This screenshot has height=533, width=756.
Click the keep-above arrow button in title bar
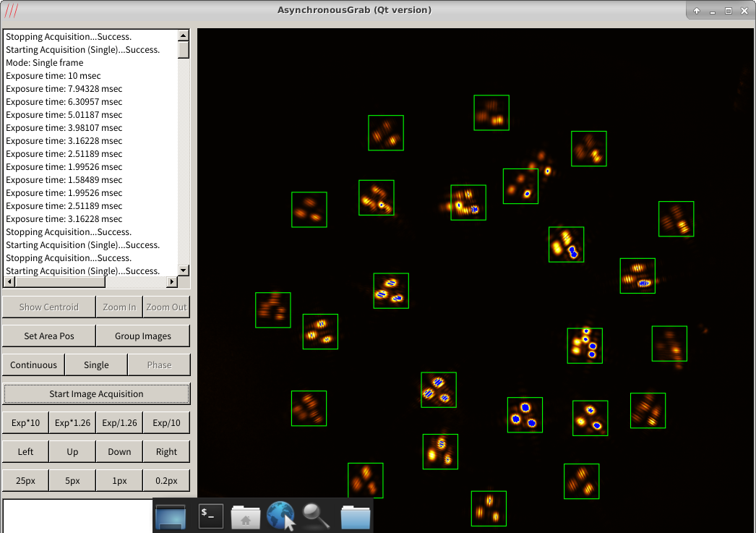click(x=696, y=11)
